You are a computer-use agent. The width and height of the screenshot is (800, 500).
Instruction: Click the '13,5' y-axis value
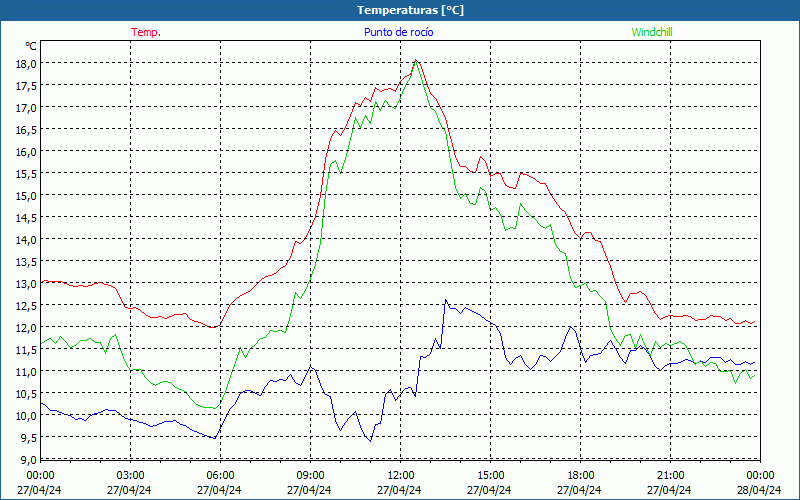click(27, 262)
